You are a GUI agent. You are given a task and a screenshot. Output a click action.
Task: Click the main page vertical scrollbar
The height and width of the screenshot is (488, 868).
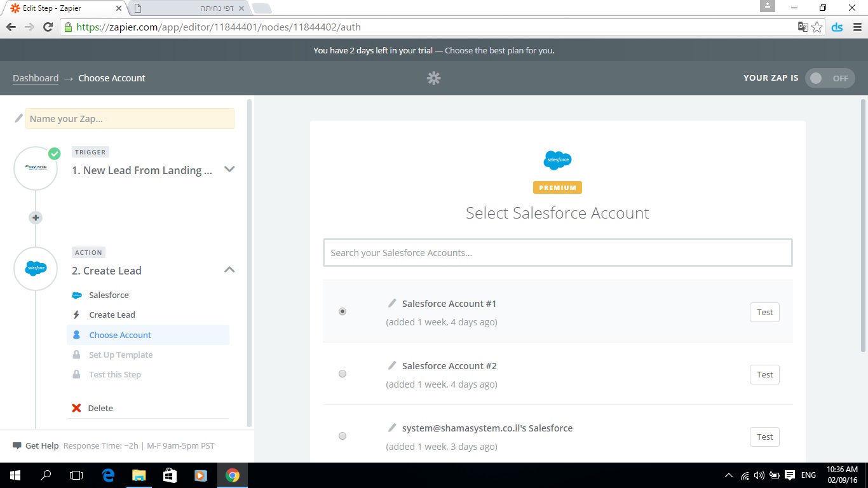[x=863, y=226]
